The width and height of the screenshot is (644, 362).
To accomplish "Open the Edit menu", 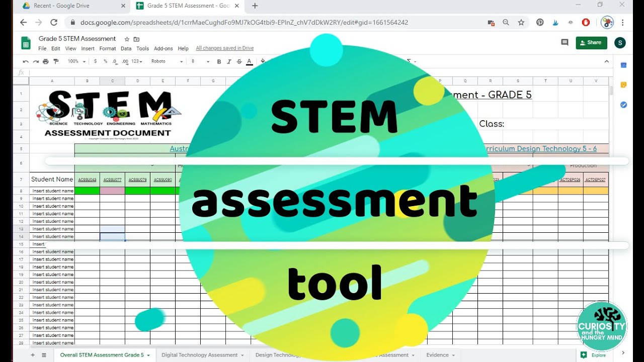I will click(x=56, y=49).
